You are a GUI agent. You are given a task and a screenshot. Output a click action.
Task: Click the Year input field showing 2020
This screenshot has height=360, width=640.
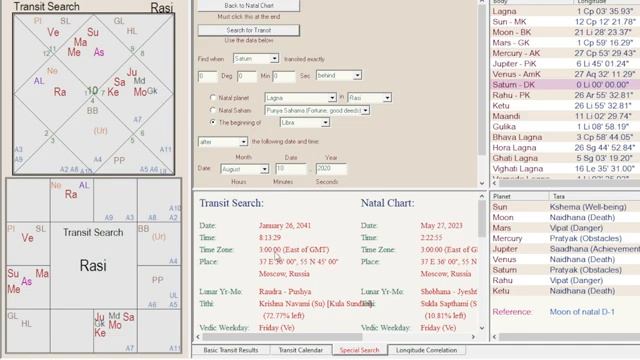click(331, 169)
